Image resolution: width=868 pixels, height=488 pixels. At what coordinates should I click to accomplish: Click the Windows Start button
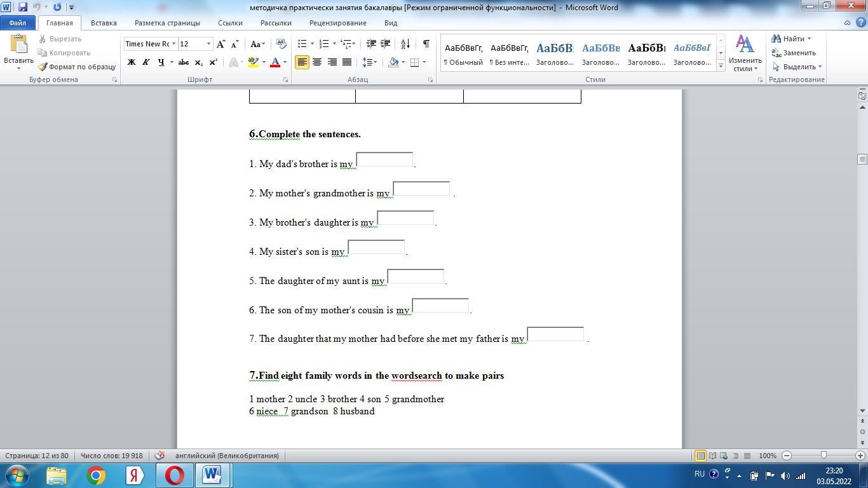click(x=17, y=475)
